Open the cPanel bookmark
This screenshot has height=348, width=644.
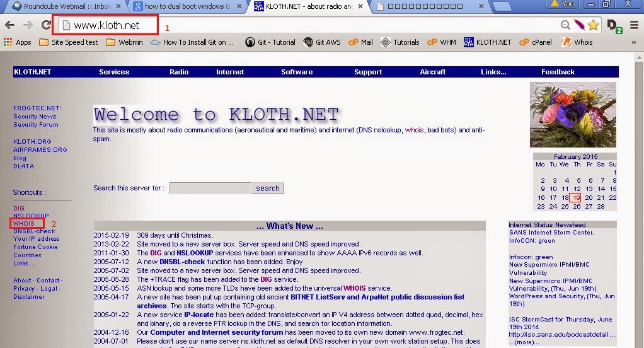(x=536, y=42)
